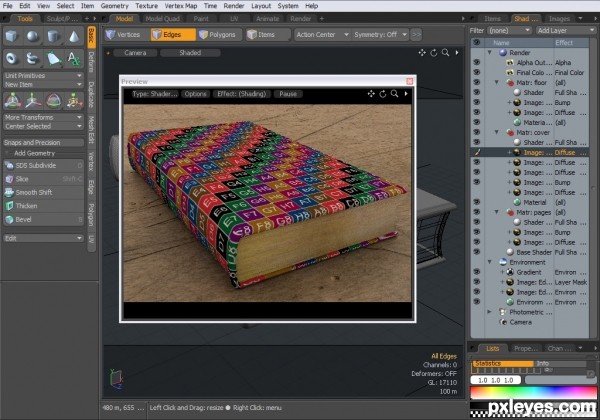Image resolution: width=600 pixels, height=420 pixels.
Task: Click the viewport pan arrows icon
Action: coord(422,53)
